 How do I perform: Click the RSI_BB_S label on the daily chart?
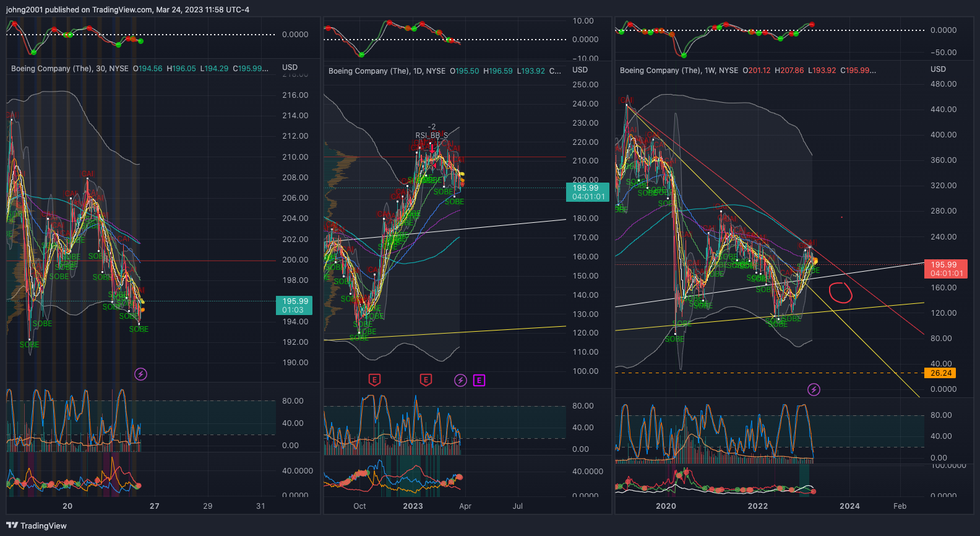click(x=432, y=135)
